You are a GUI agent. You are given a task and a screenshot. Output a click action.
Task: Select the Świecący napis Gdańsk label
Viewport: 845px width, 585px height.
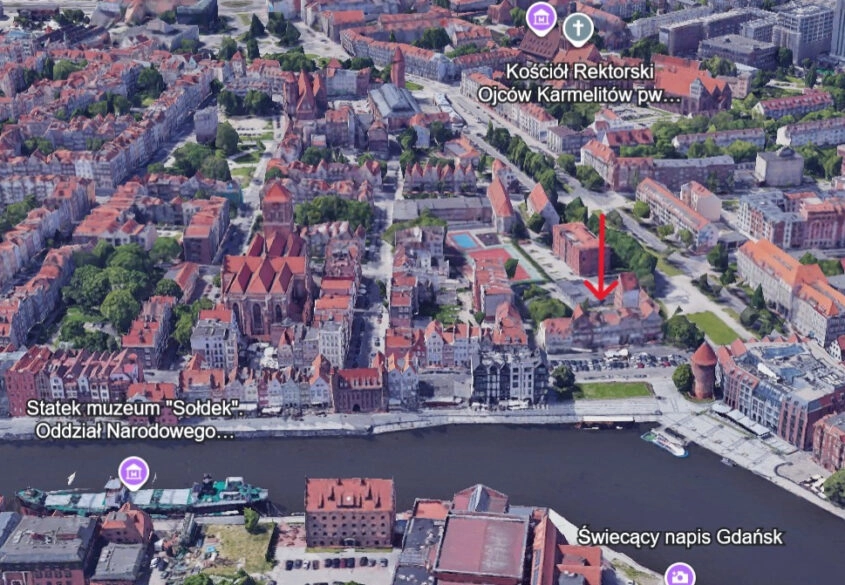(x=680, y=537)
